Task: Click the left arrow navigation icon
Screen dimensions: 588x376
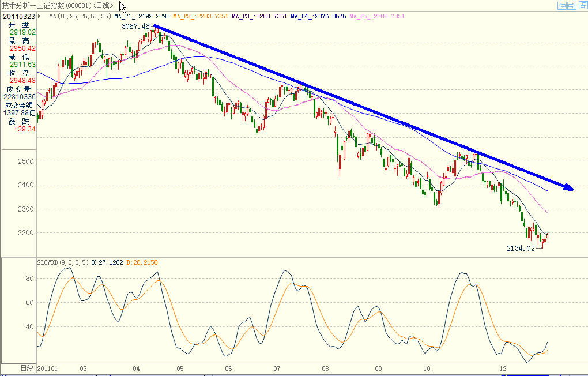Action: 561,5
